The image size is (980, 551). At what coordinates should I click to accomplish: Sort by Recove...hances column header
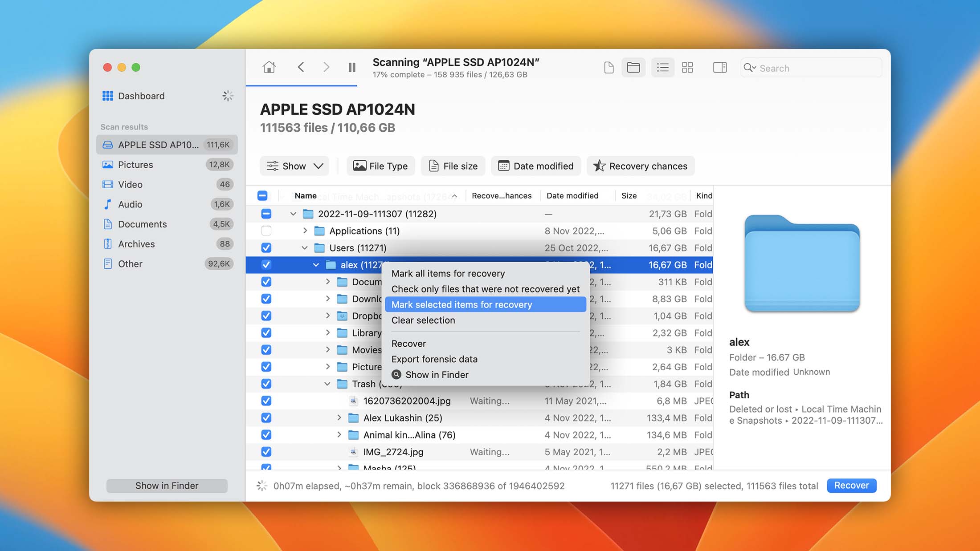point(502,195)
